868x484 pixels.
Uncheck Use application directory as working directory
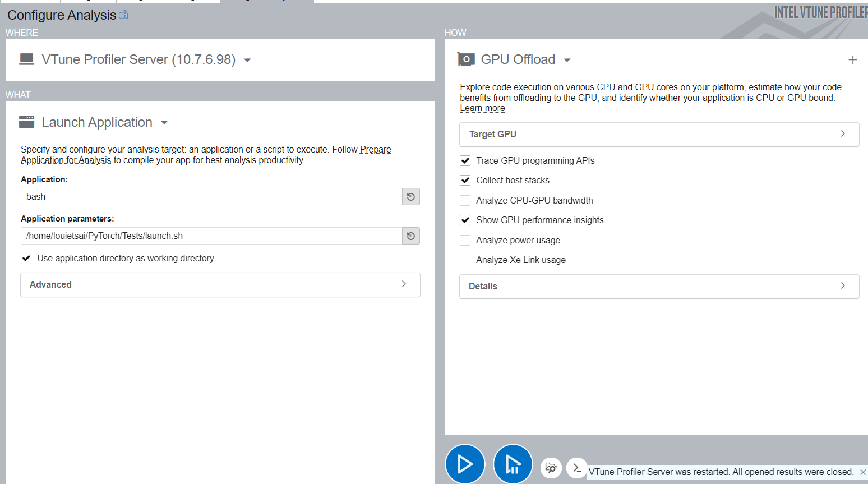(x=26, y=259)
